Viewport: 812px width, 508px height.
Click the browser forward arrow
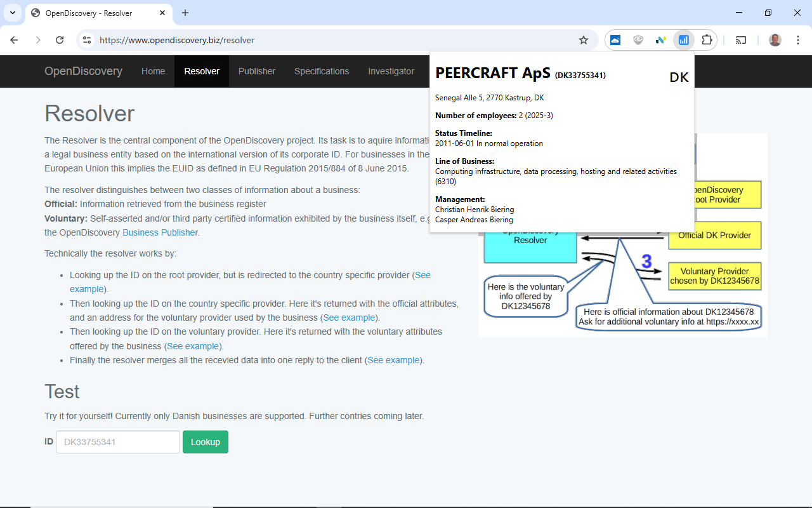click(x=37, y=40)
